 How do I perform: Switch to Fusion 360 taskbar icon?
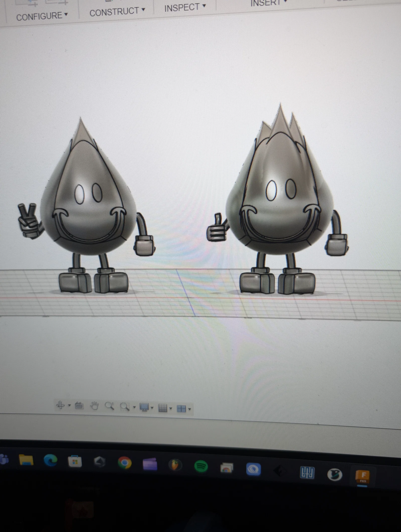tap(363, 477)
